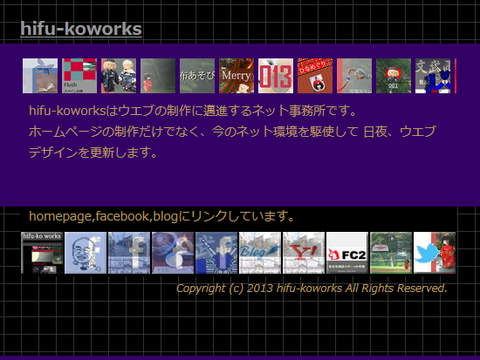Open the gift box book thumbnail

click(x=40, y=76)
